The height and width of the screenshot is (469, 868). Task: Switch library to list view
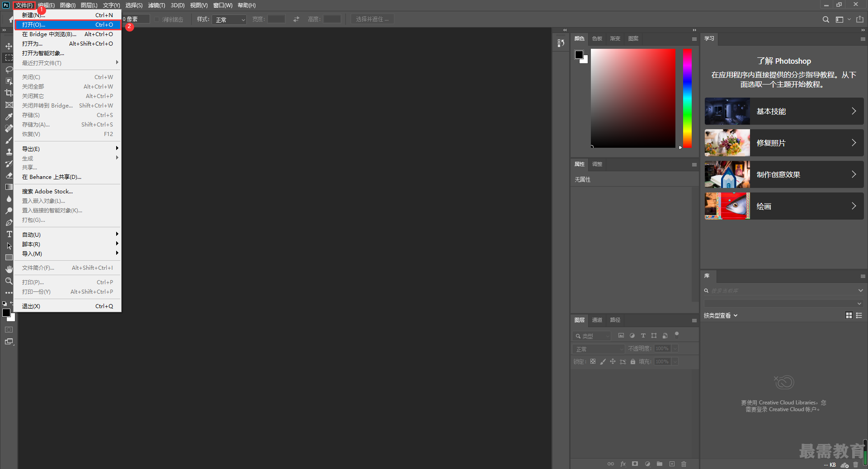coord(859,315)
